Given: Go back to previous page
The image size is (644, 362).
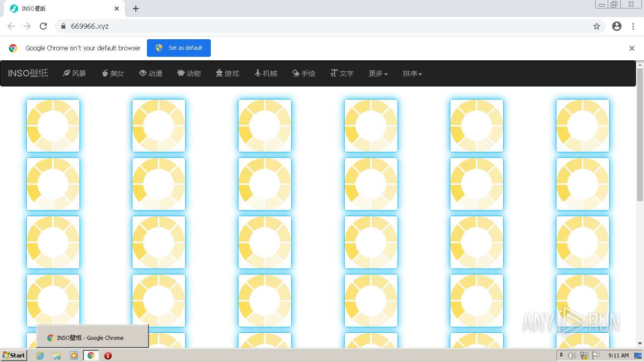Looking at the screenshot, I should pos(11,26).
